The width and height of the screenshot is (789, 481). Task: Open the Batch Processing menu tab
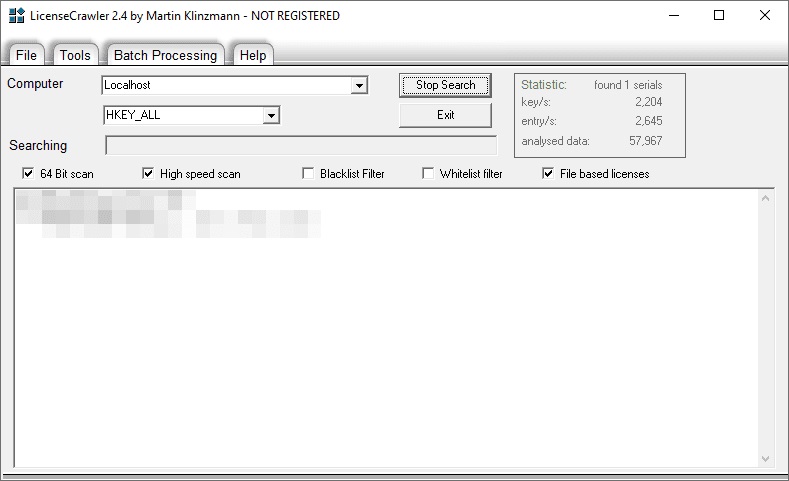(166, 55)
